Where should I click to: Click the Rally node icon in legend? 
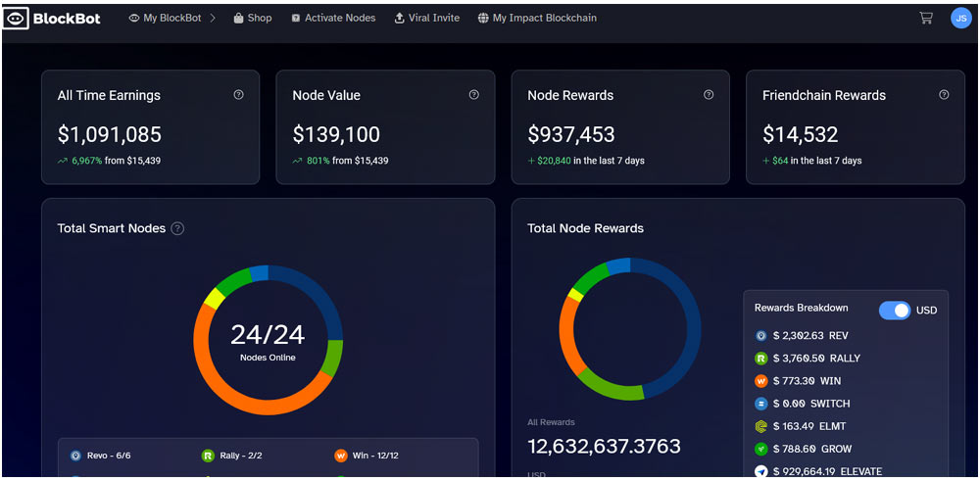[x=208, y=456]
